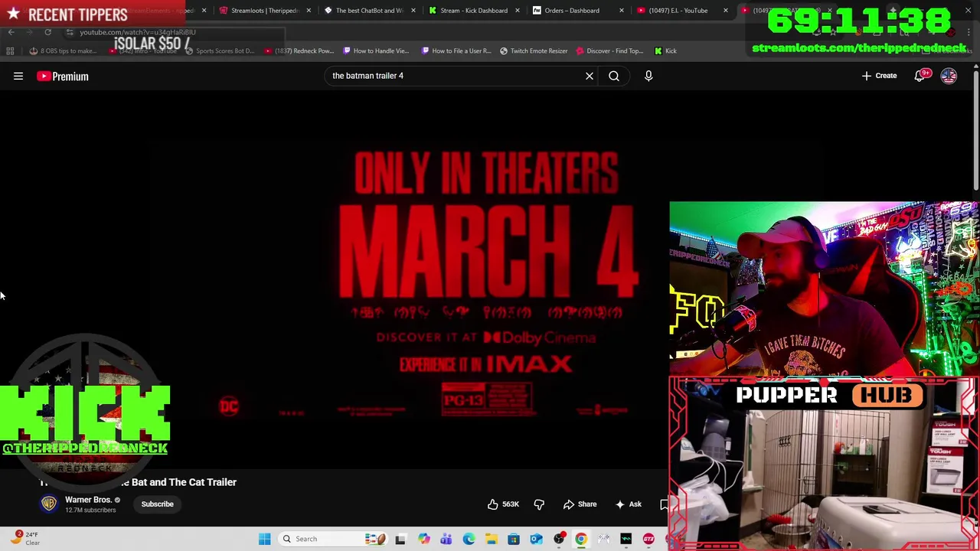Image resolution: width=980 pixels, height=551 pixels.
Task: Like the video with thumbs up
Action: click(503, 504)
